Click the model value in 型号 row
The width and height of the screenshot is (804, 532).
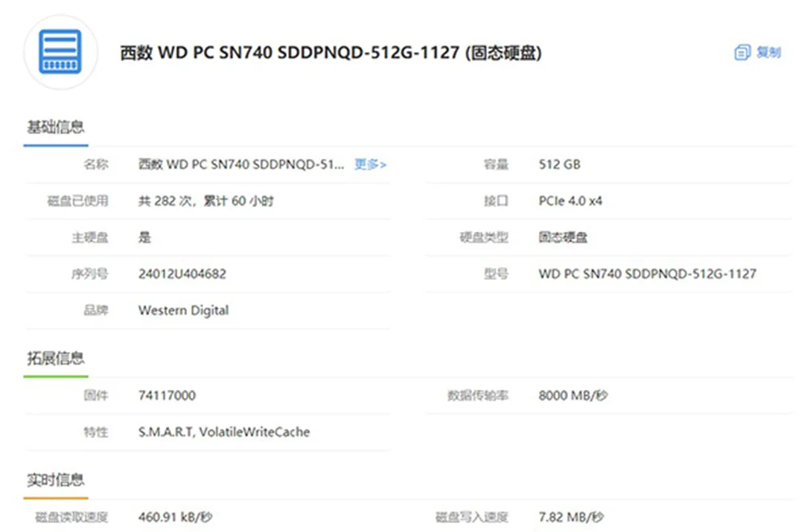[647, 274]
